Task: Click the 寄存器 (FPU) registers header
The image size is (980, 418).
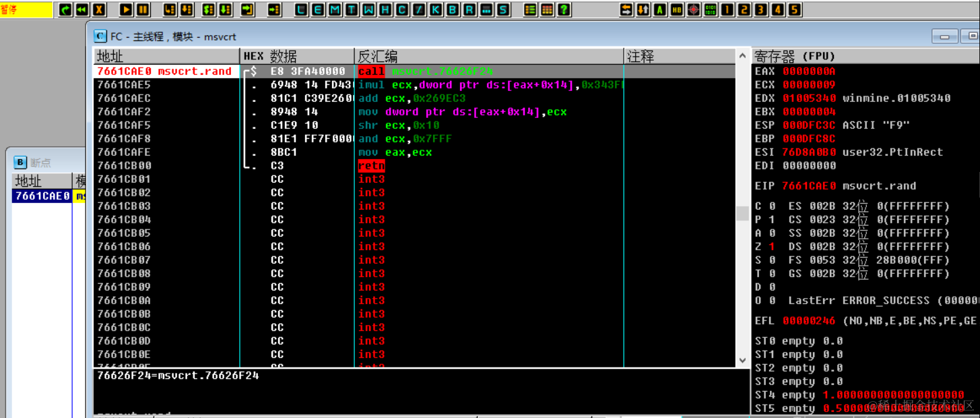Action: point(865,56)
